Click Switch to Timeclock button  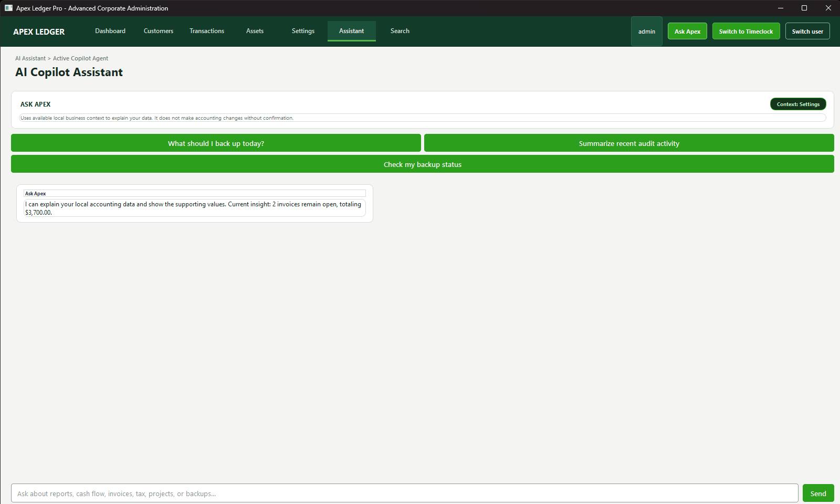click(x=746, y=31)
